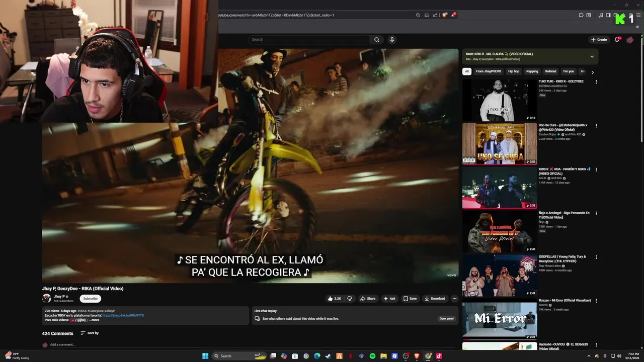Open the Mi Error thumbnail
Viewport: 644px width, 362px height.
click(x=500, y=319)
